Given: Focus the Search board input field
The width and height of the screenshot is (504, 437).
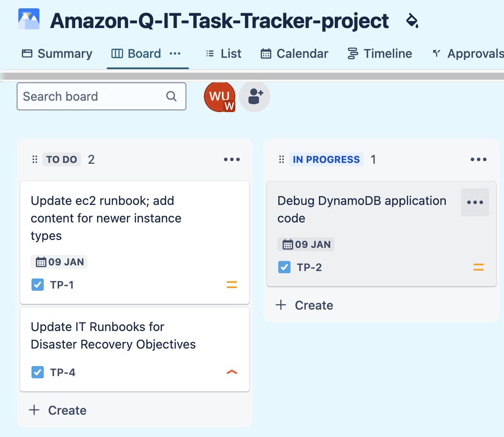Looking at the screenshot, I should [101, 96].
